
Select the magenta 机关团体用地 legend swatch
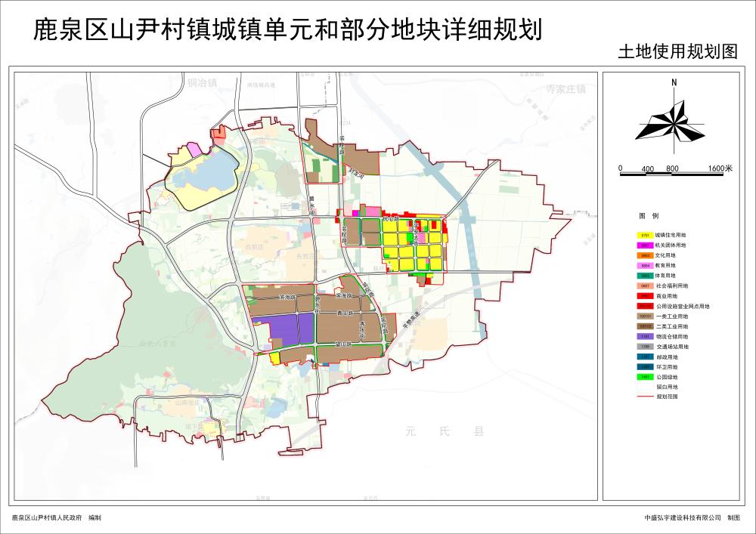[646, 245]
